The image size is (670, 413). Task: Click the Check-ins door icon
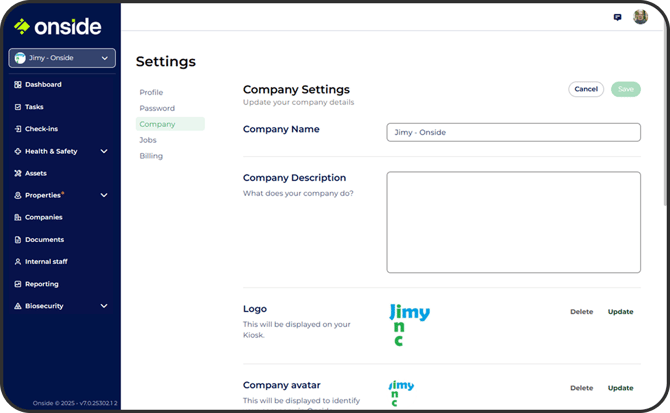[18, 129]
